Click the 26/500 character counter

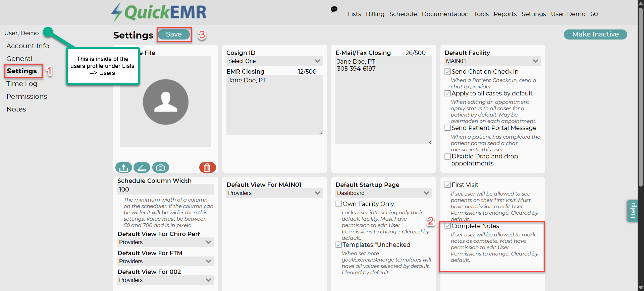415,53
